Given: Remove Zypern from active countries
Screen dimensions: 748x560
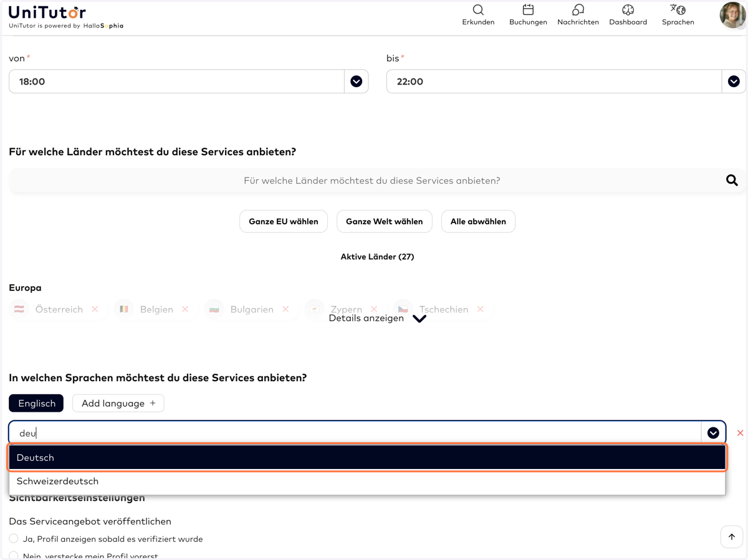Looking at the screenshot, I should (374, 309).
